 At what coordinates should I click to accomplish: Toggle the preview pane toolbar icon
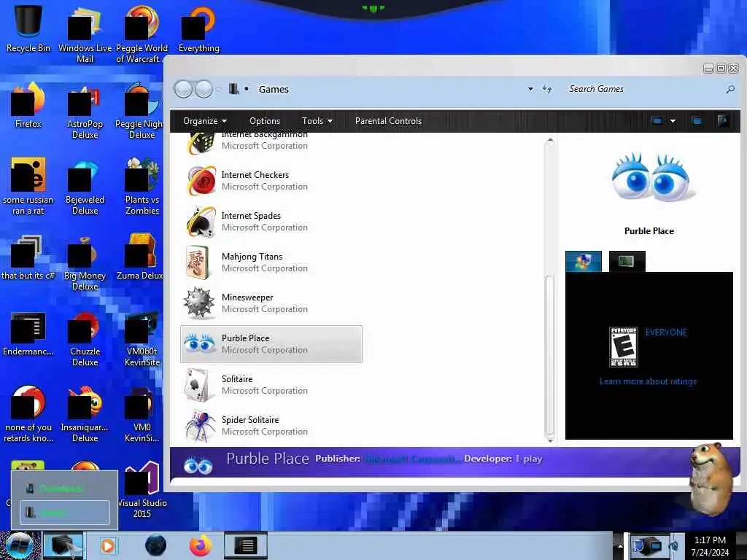(x=697, y=121)
